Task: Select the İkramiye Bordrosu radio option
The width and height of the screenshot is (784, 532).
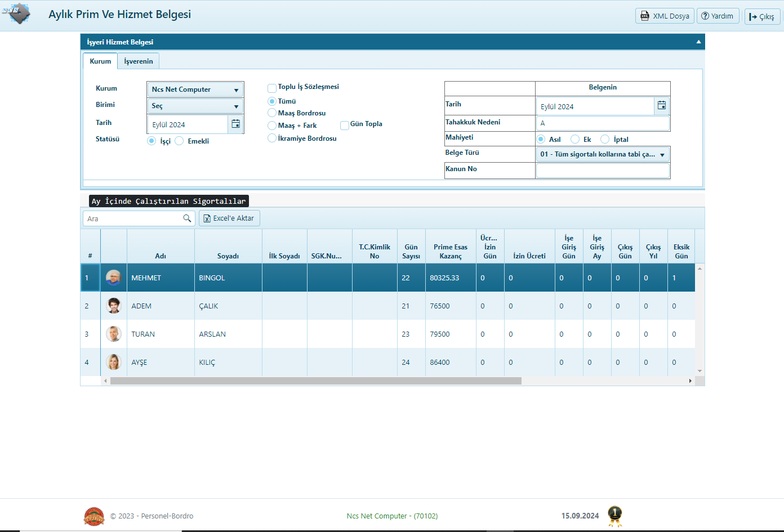Action: (272, 138)
